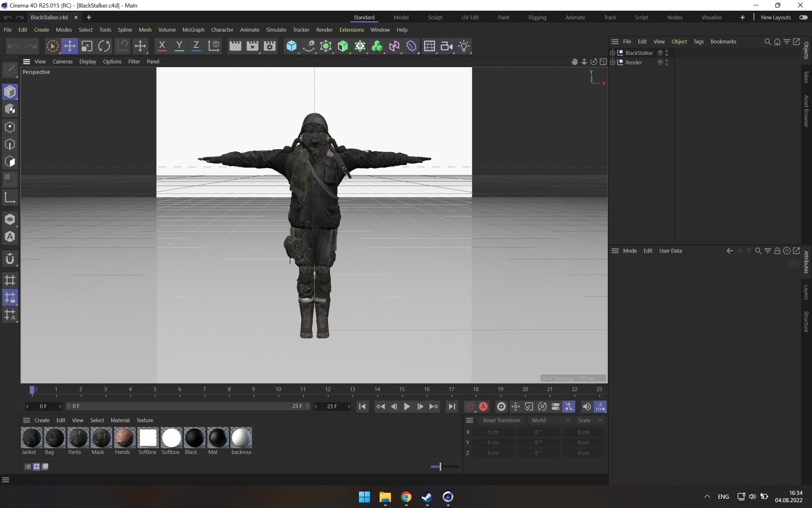Viewport: 812px width, 508px height.
Task: Toggle the Autokeying button
Action: [484, 406]
